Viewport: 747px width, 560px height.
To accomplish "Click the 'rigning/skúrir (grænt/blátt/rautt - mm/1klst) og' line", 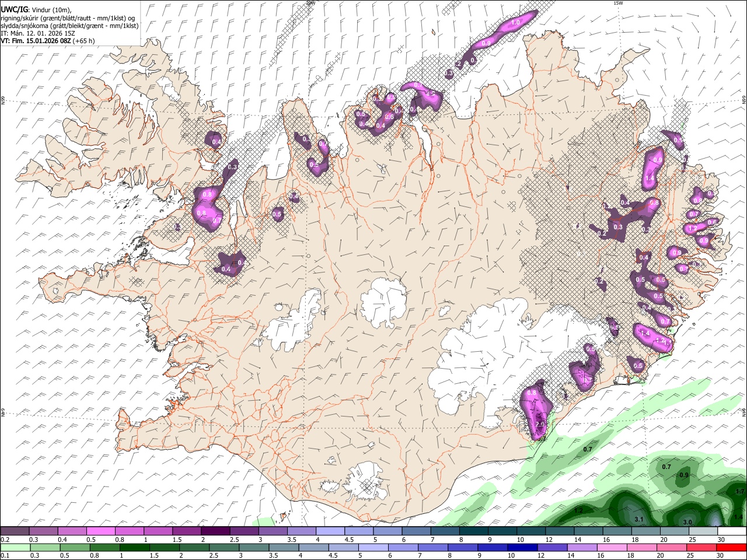I will [x=68, y=17].
